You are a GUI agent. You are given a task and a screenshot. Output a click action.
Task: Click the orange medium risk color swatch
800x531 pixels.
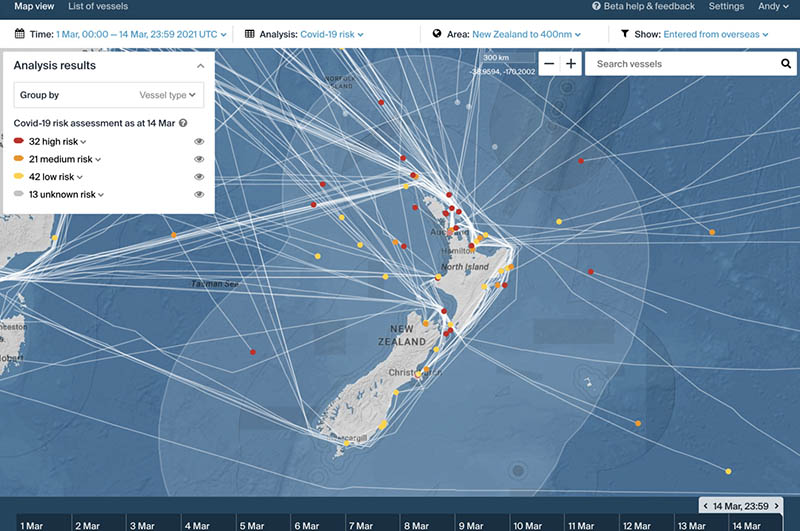[19, 158]
